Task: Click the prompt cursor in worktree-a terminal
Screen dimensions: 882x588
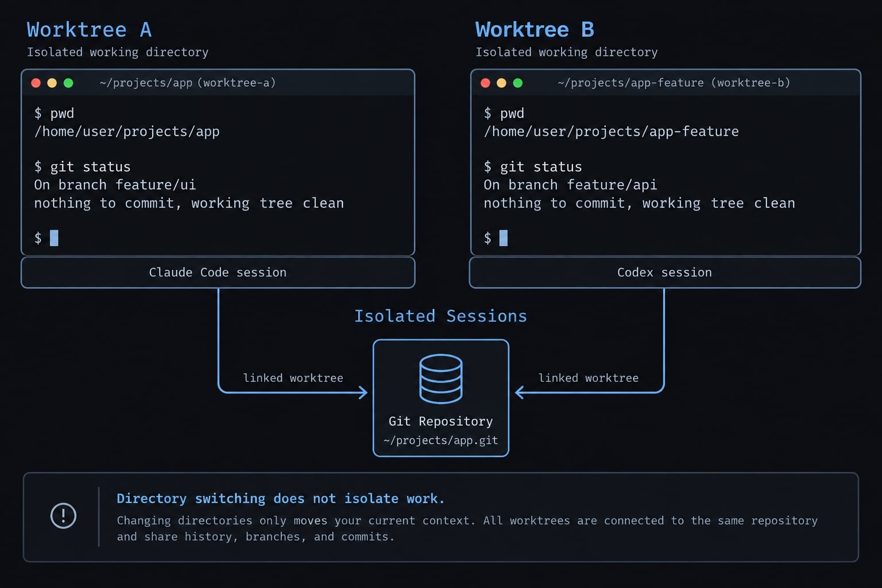Action: tap(54, 238)
